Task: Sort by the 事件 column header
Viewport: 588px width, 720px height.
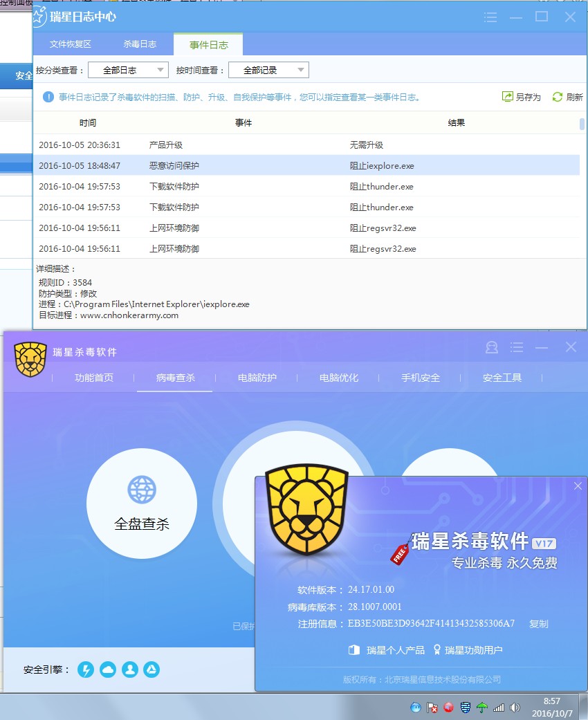Action: click(x=244, y=122)
